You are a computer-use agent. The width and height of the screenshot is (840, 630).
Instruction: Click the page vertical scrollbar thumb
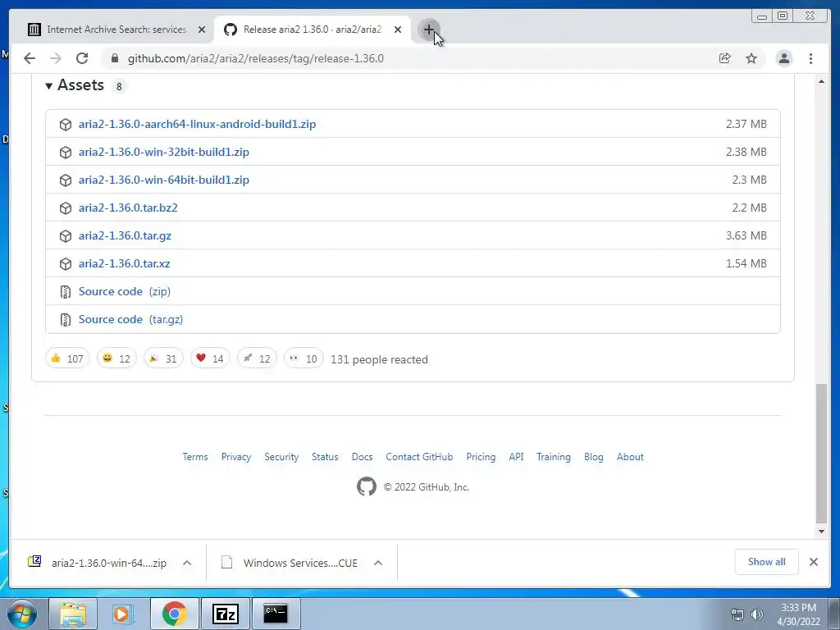821,453
